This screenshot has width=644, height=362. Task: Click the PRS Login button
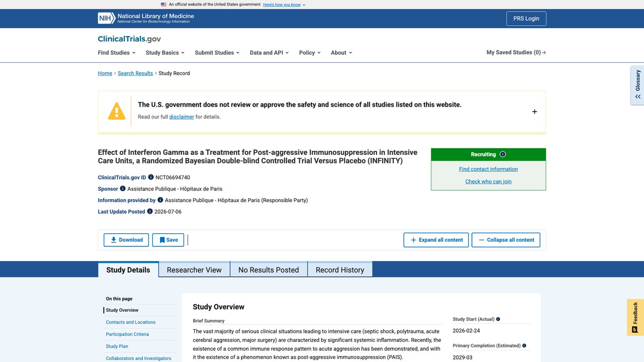(x=526, y=19)
